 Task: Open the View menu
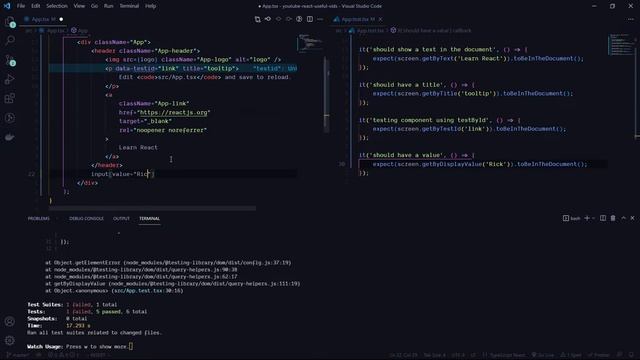point(79,6)
